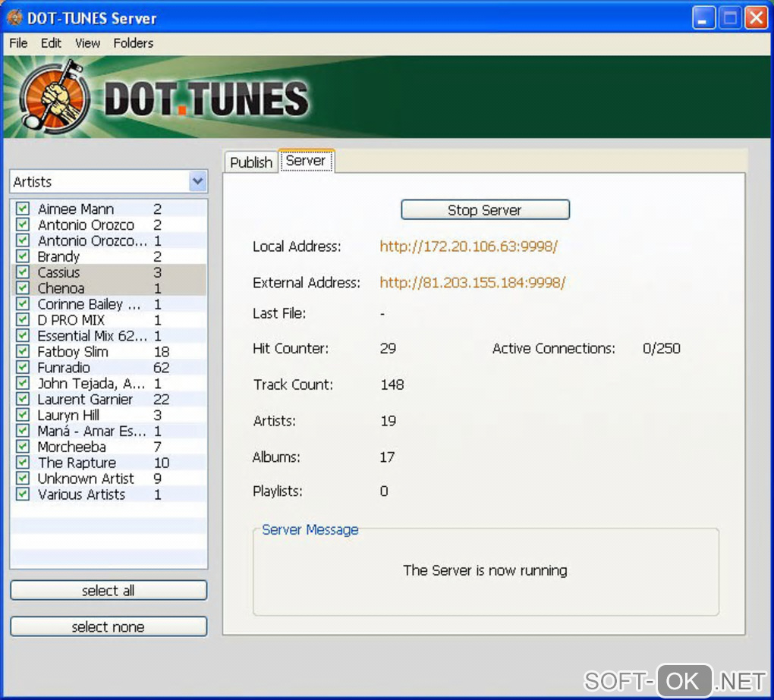The height and width of the screenshot is (700, 774).
Task: Open the Edit menu
Action: (51, 43)
